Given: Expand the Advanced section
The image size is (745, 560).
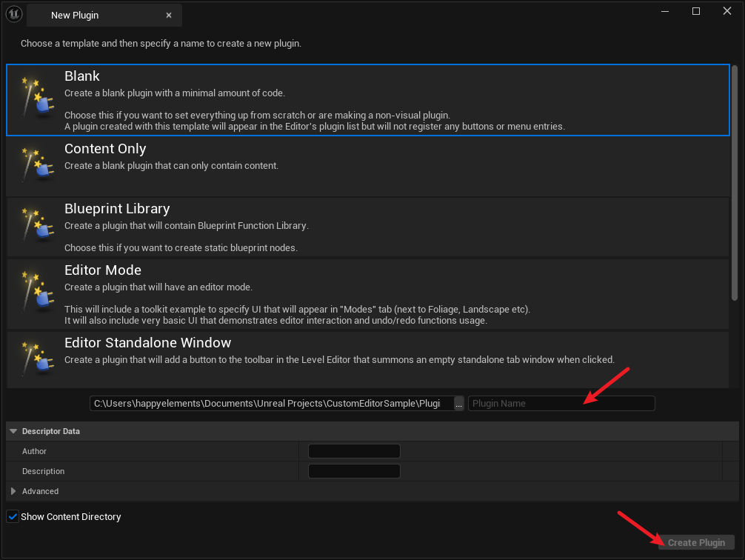Looking at the screenshot, I should (x=13, y=491).
